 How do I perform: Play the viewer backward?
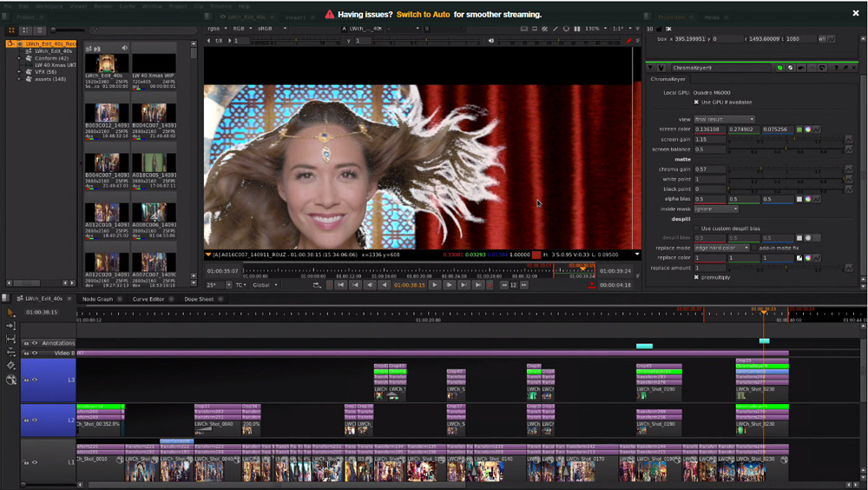tap(385, 285)
